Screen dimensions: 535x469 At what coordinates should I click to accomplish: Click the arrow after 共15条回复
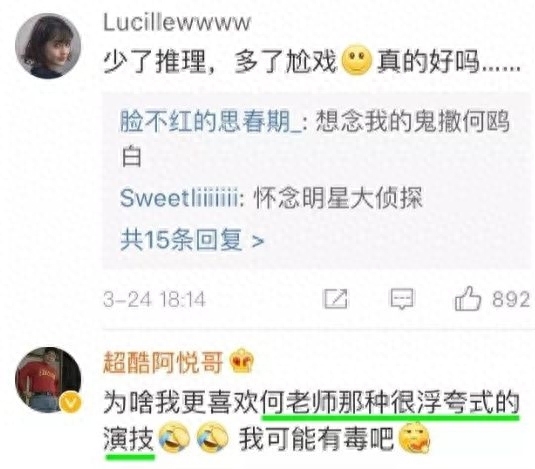258,241
